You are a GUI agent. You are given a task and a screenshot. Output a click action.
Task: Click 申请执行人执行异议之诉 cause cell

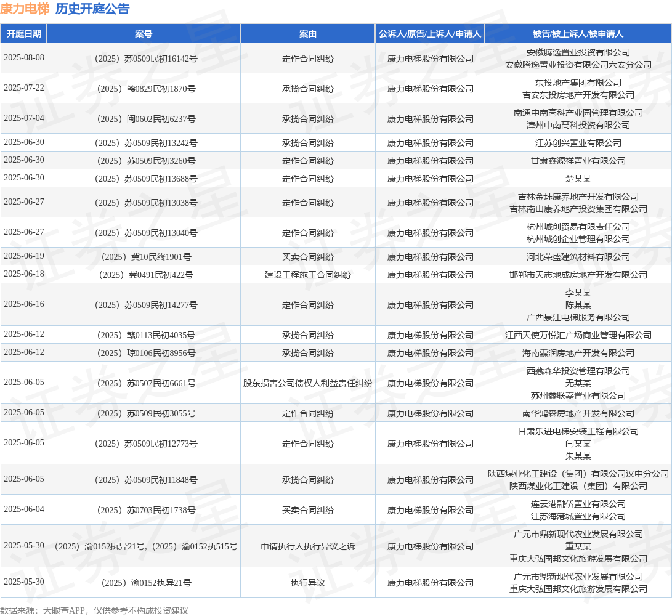tap(308, 546)
